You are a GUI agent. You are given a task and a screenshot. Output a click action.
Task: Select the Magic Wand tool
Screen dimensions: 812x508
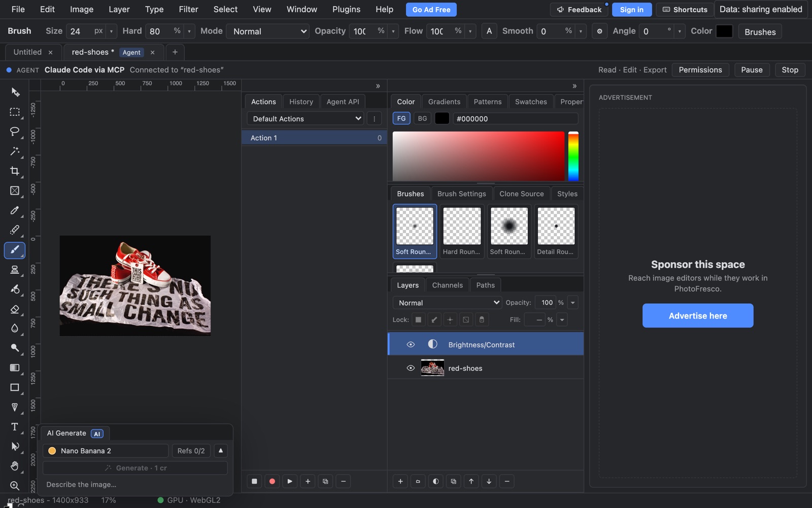15,151
